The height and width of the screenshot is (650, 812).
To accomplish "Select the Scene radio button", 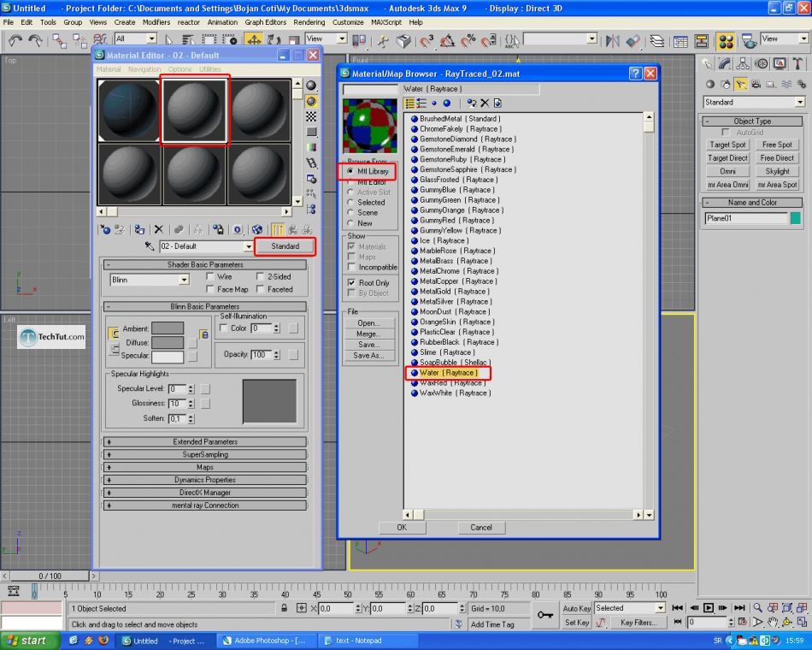I will coord(350,212).
